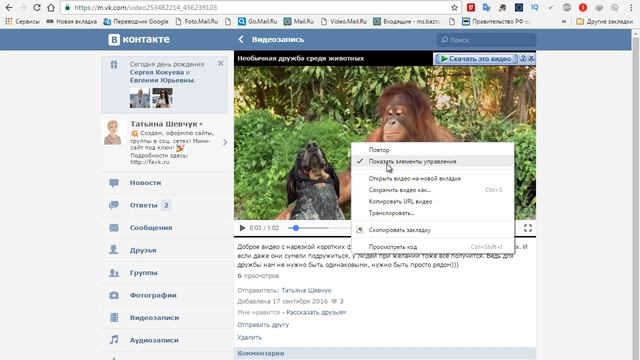Open the Фотографии section
Screen dimensions: 640x360
click(x=153, y=295)
